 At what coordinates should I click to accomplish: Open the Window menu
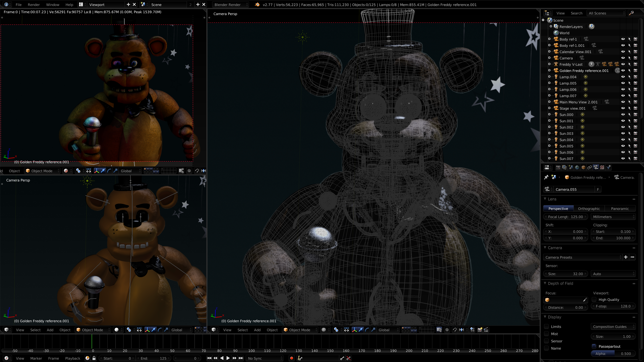[x=53, y=5]
